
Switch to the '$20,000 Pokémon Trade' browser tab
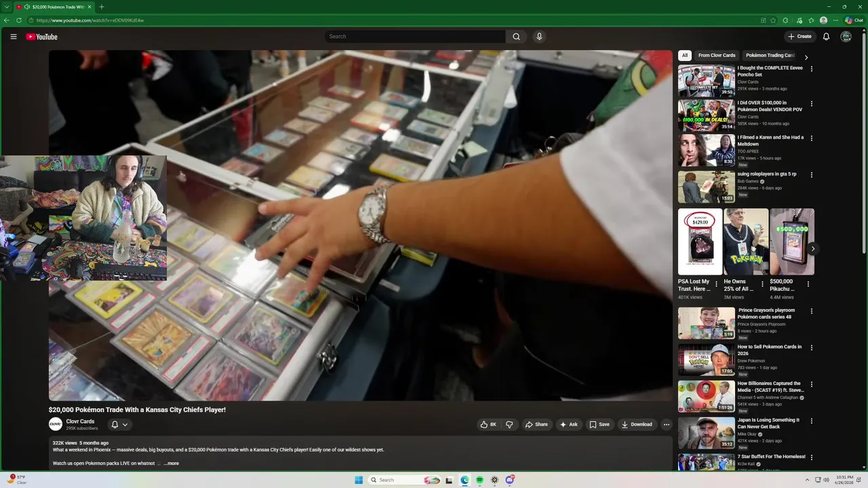pos(54,7)
